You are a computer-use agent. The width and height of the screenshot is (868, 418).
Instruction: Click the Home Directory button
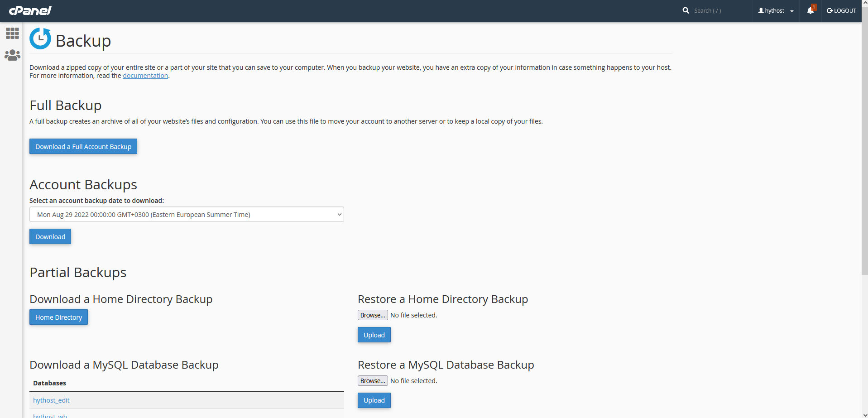58,317
